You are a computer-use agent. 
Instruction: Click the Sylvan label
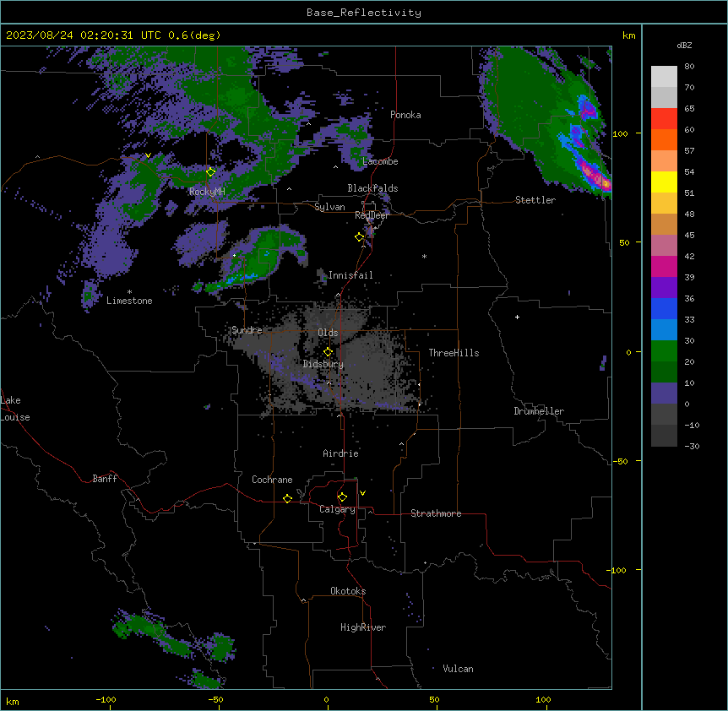(x=329, y=207)
